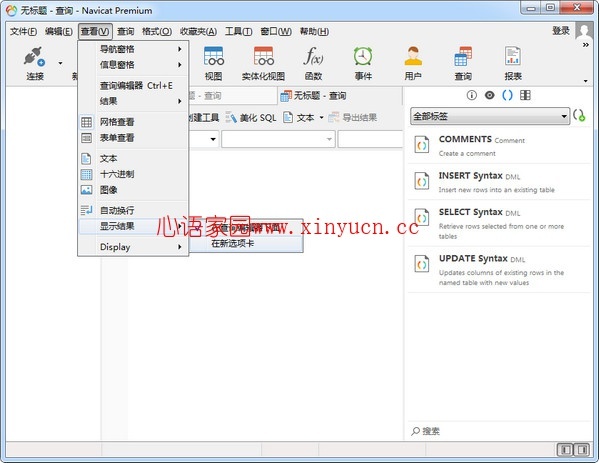Click the Beautify SQL (美化 SQL) button

(x=251, y=118)
